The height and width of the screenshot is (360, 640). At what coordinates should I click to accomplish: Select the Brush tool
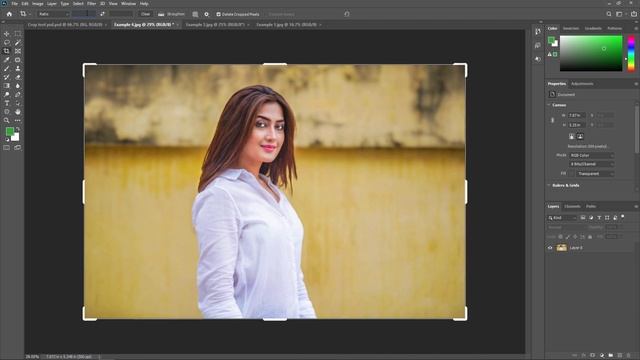7,69
